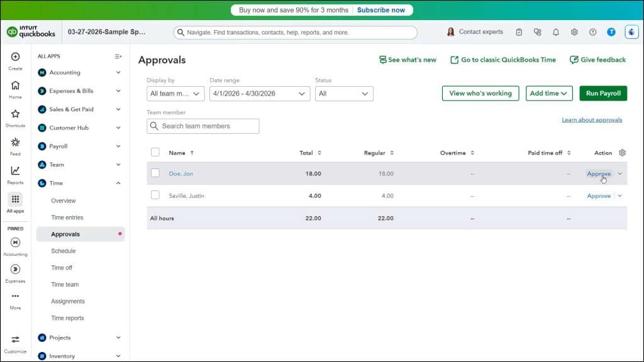This screenshot has height=362, width=644.
Task: Open the Customize icon at sidebar bottom
Action: 14,340
